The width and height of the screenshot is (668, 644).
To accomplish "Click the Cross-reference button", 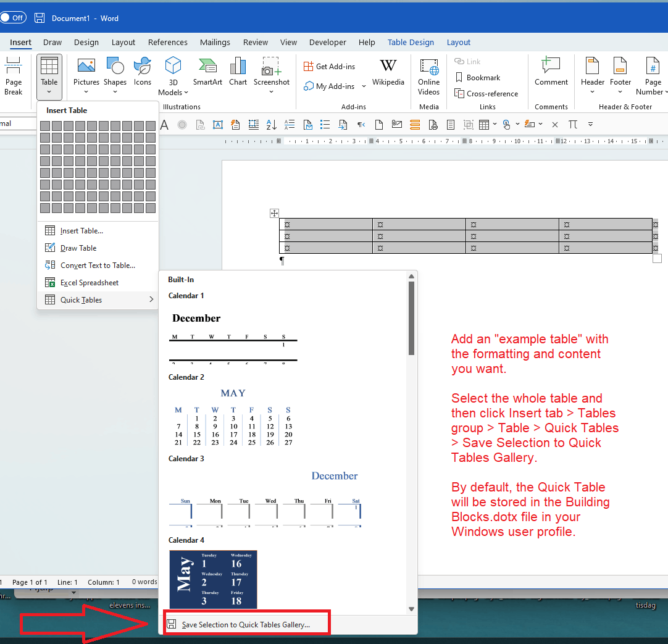I will pyautogui.click(x=486, y=94).
